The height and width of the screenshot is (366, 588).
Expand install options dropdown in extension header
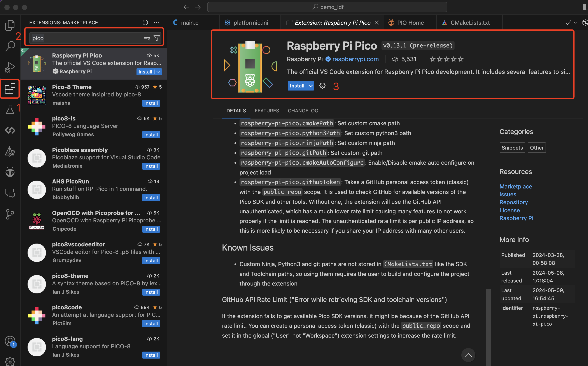tap(310, 86)
